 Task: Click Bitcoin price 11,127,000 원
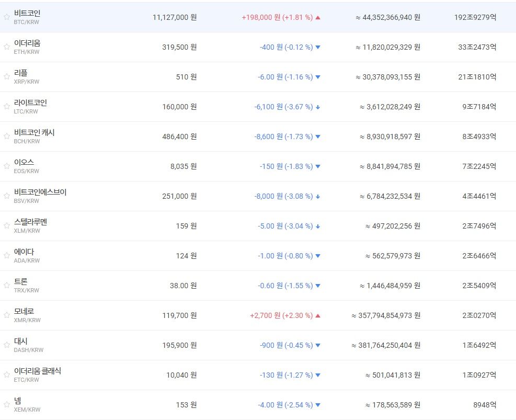click(175, 17)
